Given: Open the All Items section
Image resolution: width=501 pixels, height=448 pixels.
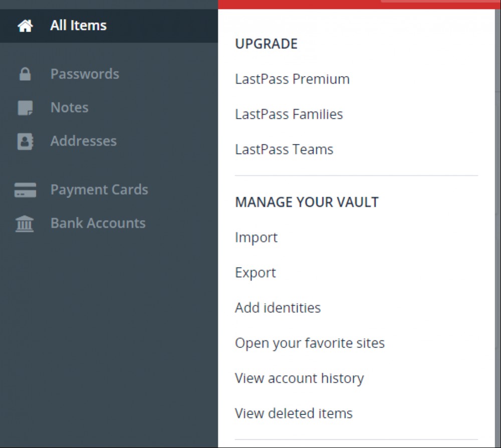Looking at the screenshot, I should (x=109, y=26).
